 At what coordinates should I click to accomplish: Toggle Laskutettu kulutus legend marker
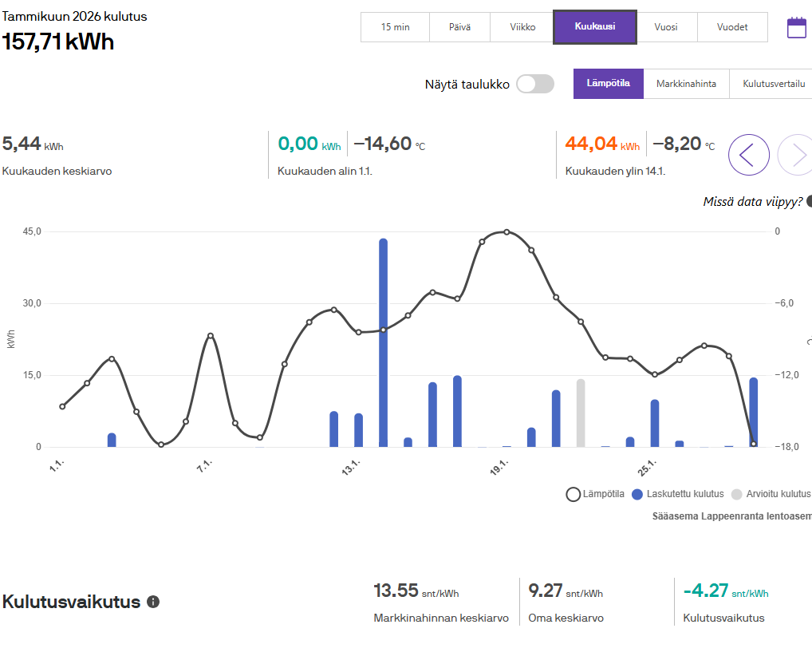(x=637, y=494)
